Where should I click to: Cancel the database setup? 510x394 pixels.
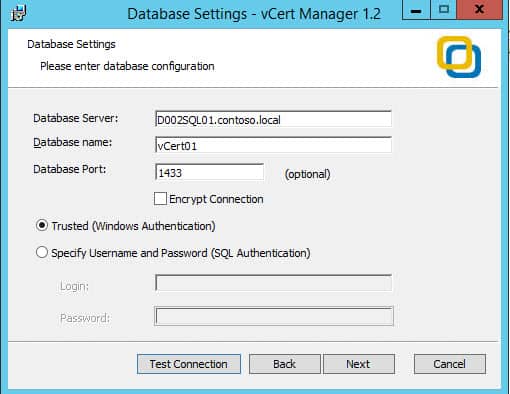point(450,364)
